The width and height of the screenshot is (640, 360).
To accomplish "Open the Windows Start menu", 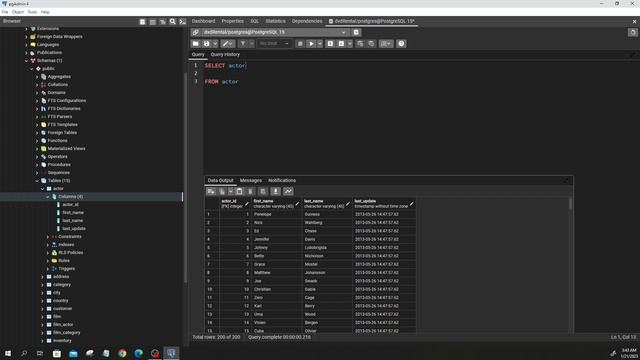I will (8, 353).
